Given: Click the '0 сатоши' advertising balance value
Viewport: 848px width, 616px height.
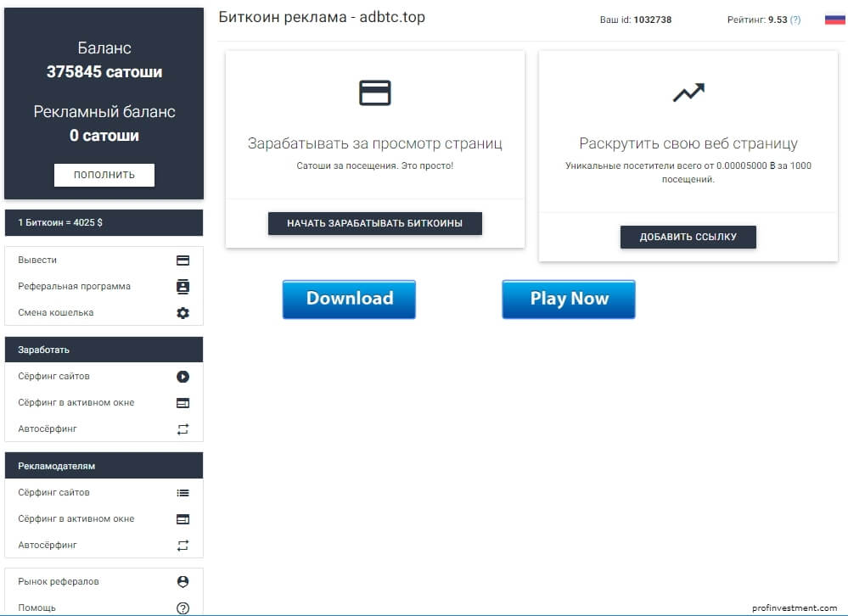Looking at the screenshot, I should pos(104,136).
